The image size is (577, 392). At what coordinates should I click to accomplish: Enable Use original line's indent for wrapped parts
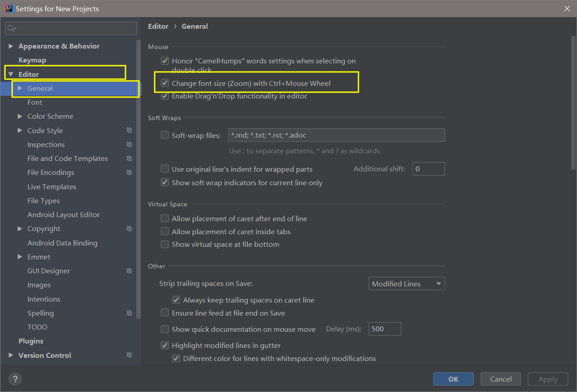tap(165, 169)
